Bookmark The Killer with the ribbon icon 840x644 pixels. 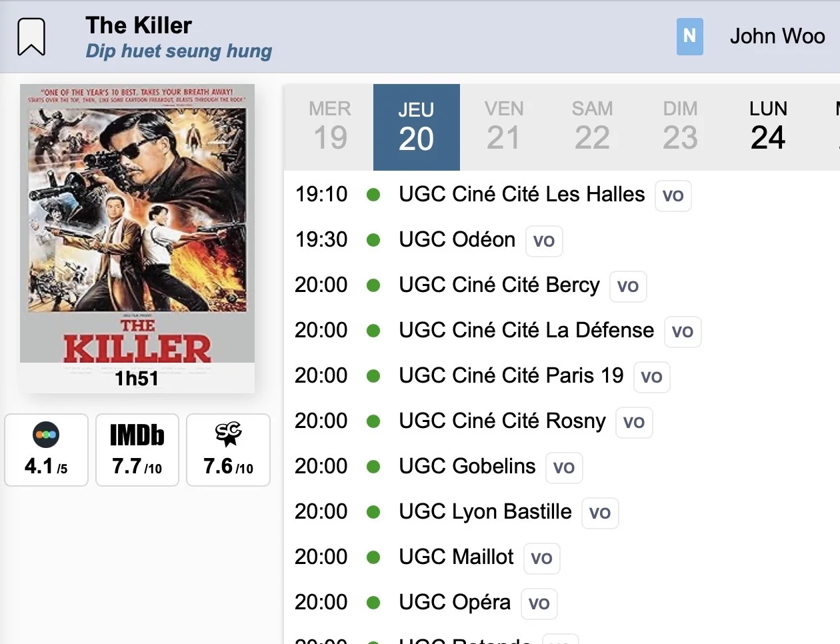(31, 37)
